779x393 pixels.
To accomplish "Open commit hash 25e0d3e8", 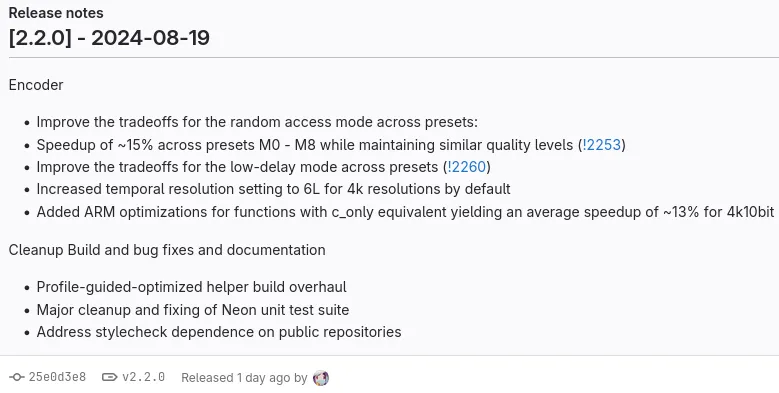I will (57, 377).
